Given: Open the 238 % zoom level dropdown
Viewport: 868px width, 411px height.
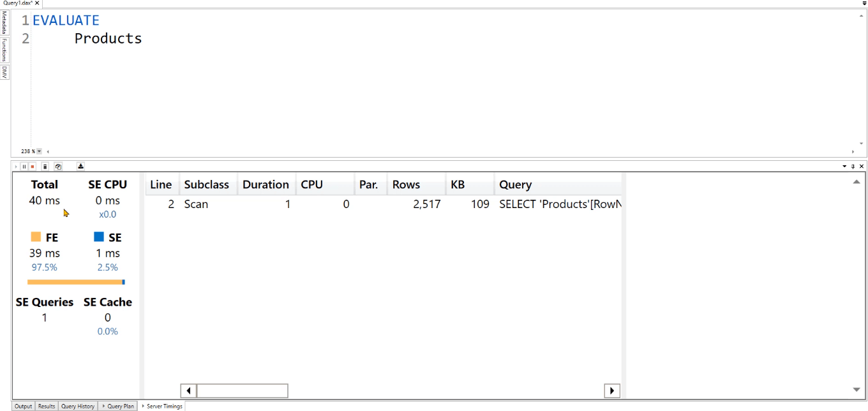Looking at the screenshot, I should click(39, 151).
